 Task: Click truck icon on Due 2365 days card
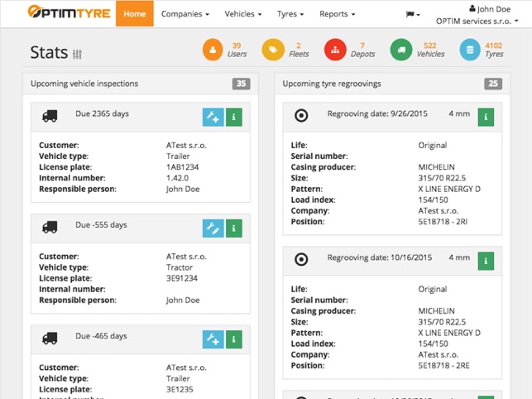point(50,116)
